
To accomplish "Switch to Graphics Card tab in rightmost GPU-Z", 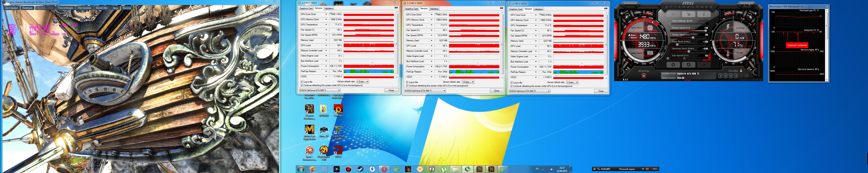I will click(516, 9).
